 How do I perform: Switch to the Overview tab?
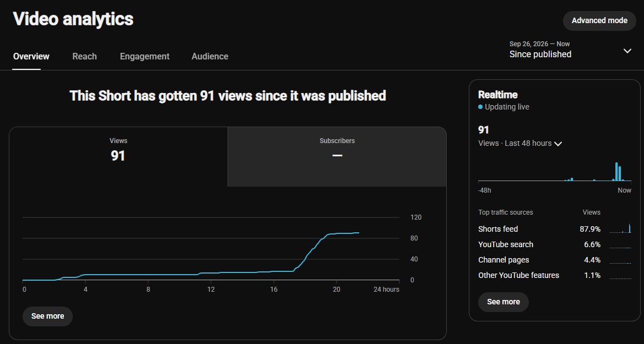(x=31, y=56)
